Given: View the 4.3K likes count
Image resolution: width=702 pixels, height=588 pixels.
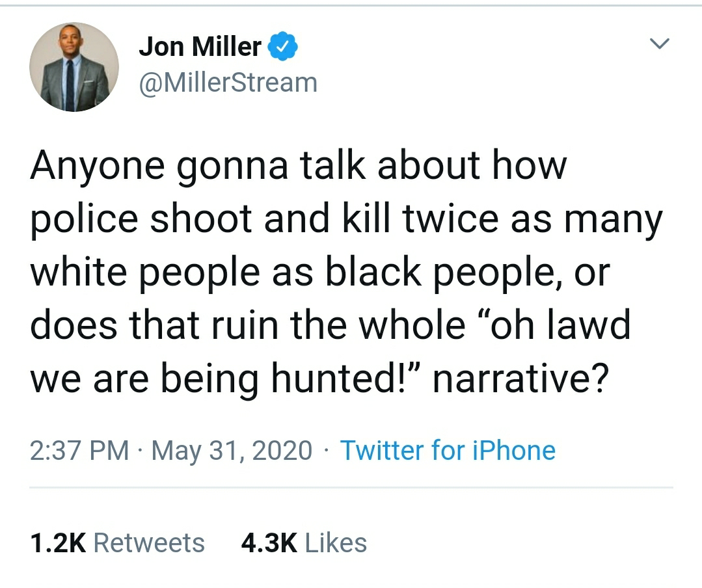Looking at the screenshot, I should coord(269,543).
